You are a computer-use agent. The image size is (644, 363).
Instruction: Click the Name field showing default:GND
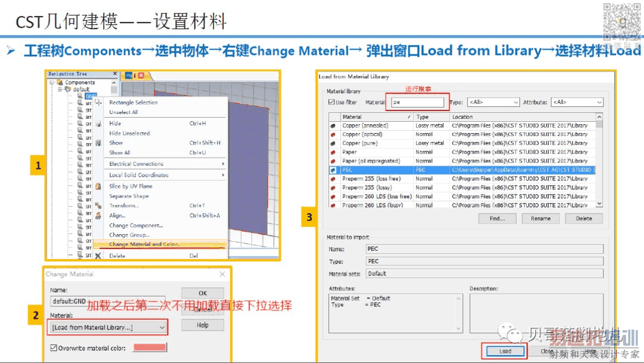click(x=107, y=302)
